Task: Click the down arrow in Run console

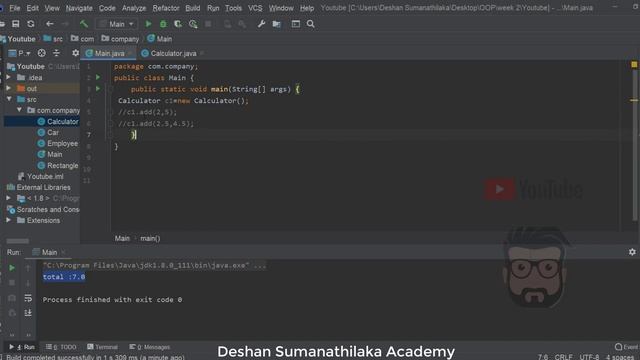Action: [28, 282]
